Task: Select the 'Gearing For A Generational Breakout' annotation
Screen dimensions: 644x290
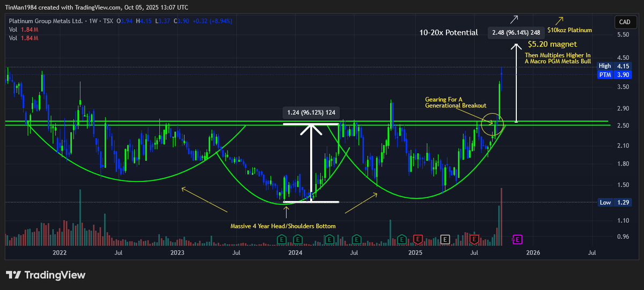Action: [456, 102]
